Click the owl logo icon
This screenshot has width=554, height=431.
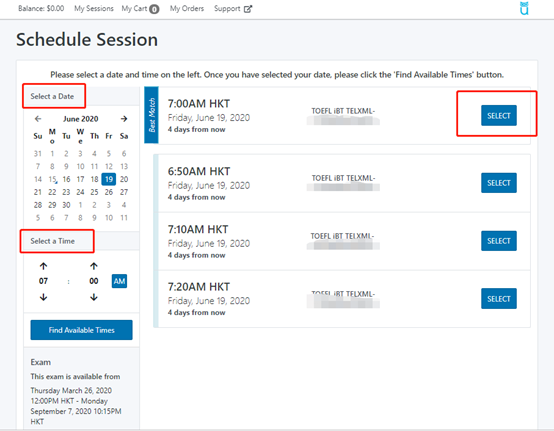[524, 8]
